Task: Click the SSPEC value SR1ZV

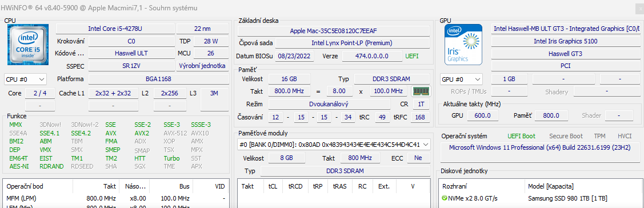Action: [x=131, y=66]
